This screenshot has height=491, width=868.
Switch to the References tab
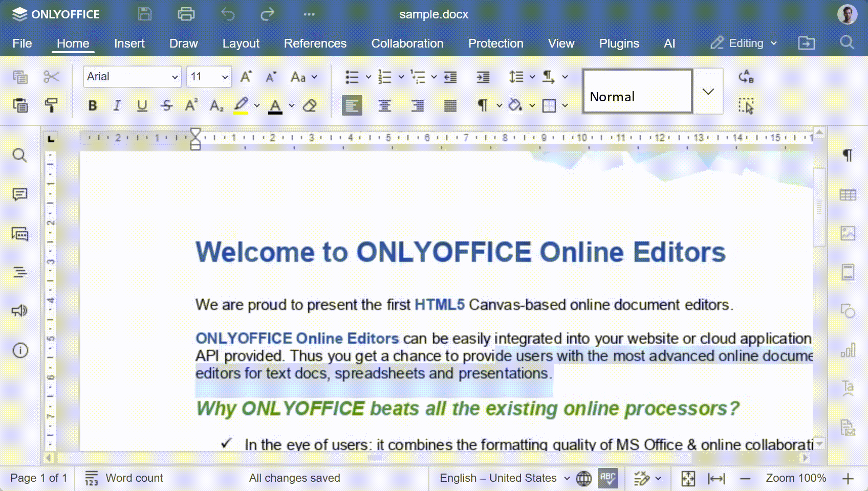(315, 43)
